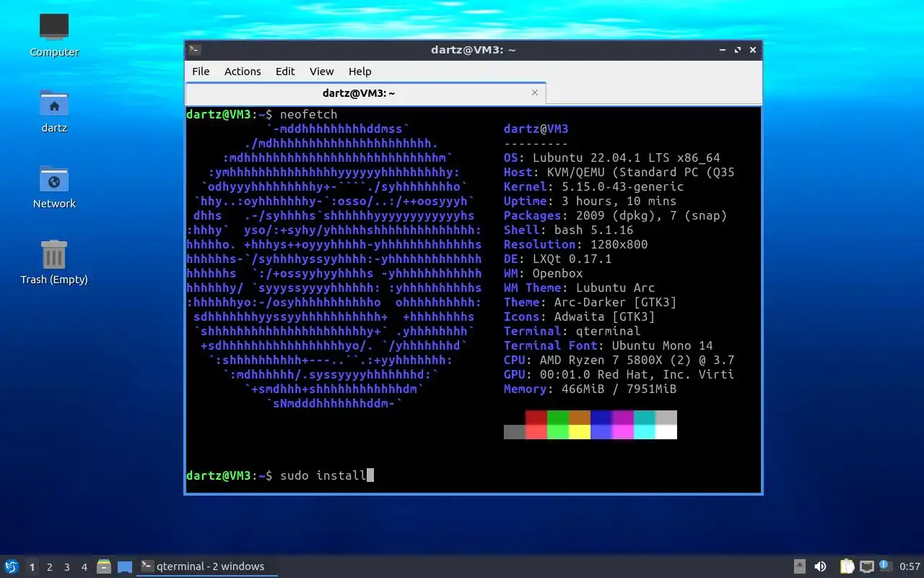Image resolution: width=924 pixels, height=578 pixels.
Task: Open the clipboard manager tray icon
Action: click(847, 566)
